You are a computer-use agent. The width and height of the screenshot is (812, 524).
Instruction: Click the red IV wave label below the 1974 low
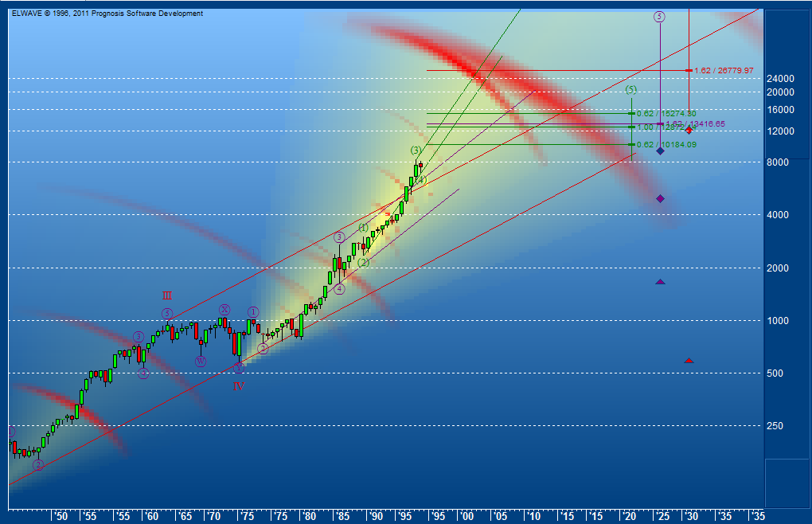(x=239, y=386)
